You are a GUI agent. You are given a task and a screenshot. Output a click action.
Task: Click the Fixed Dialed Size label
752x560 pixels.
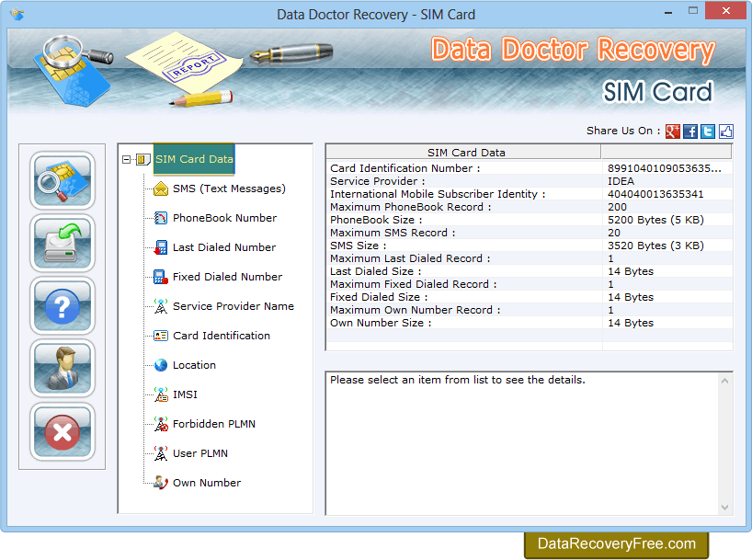pyautogui.click(x=379, y=298)
